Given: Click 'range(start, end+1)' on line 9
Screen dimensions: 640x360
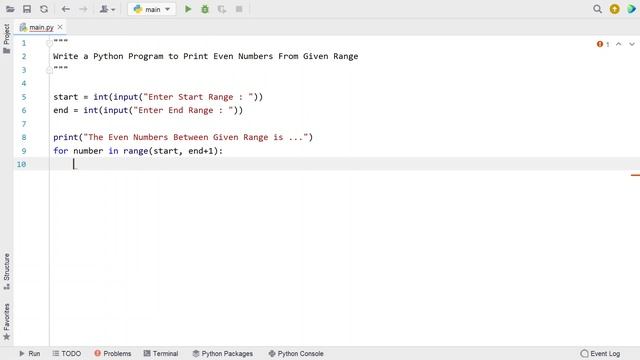Looking at the screenshot, I should tap(171, 151).
